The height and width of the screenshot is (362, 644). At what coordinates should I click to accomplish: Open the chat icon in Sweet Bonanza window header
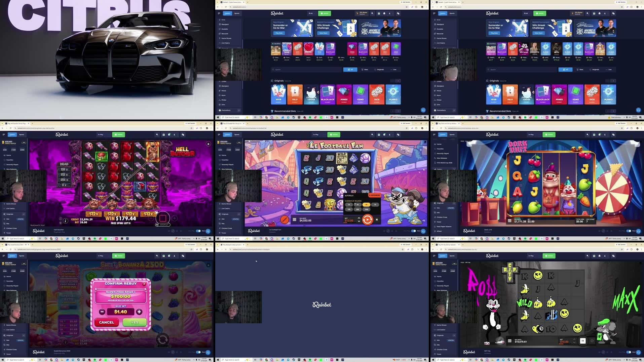[x=183, y=256]
